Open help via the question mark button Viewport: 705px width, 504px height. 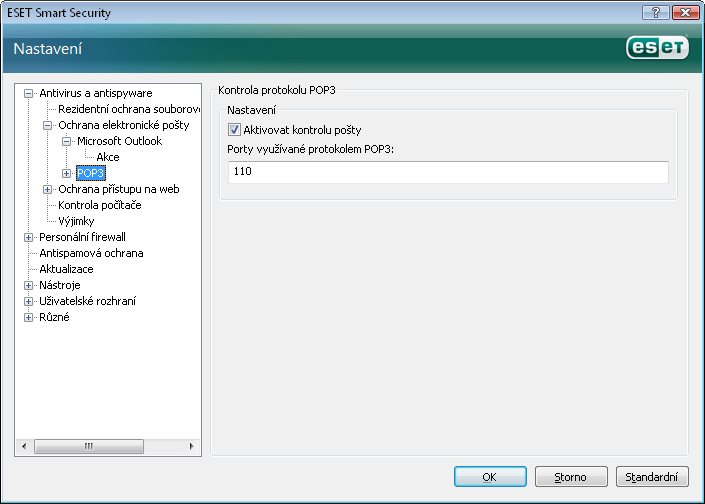click(x=656, y=13)
